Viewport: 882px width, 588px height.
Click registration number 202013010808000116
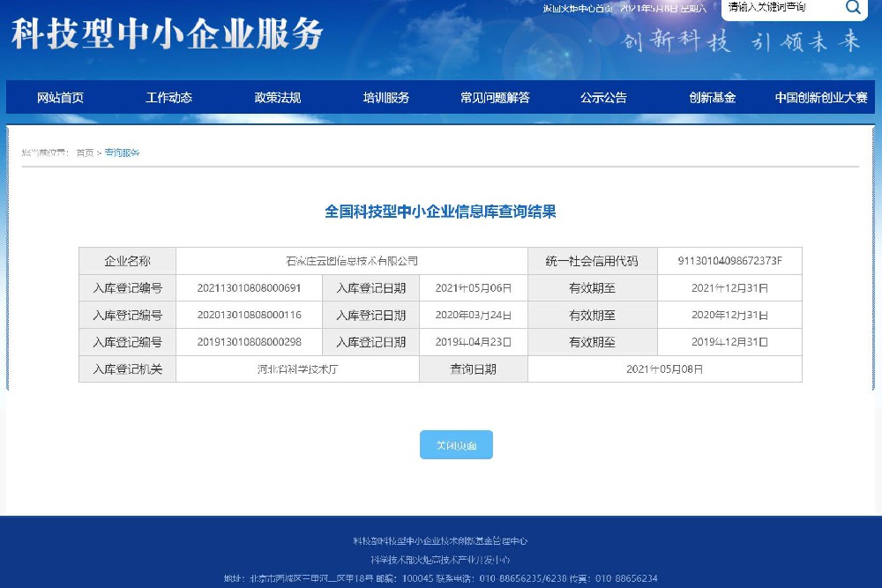[x=250, y=315]
